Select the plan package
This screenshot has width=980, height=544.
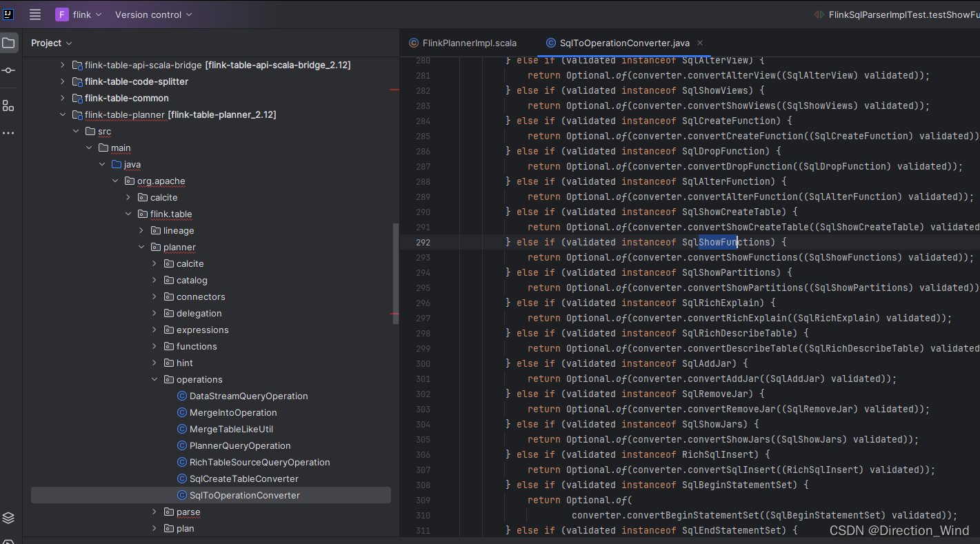pyautogui.click(x=185, y=528)
